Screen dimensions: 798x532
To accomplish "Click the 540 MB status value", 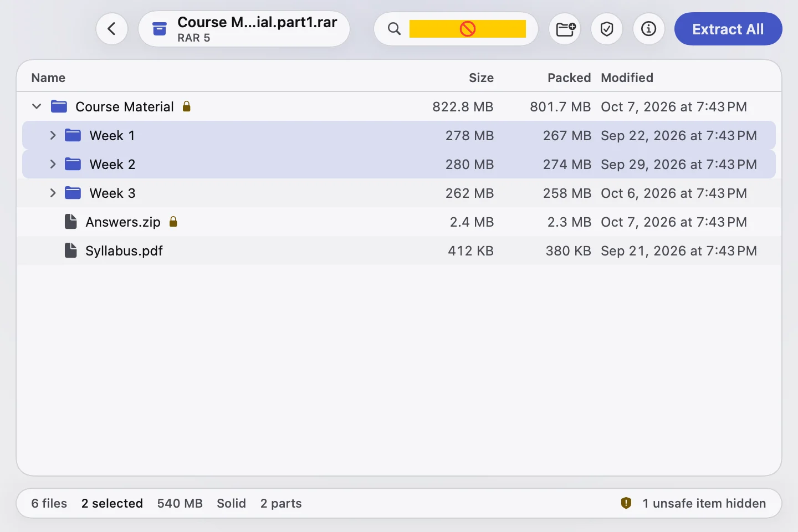I will pyautogui.click(x=180, y=503).
